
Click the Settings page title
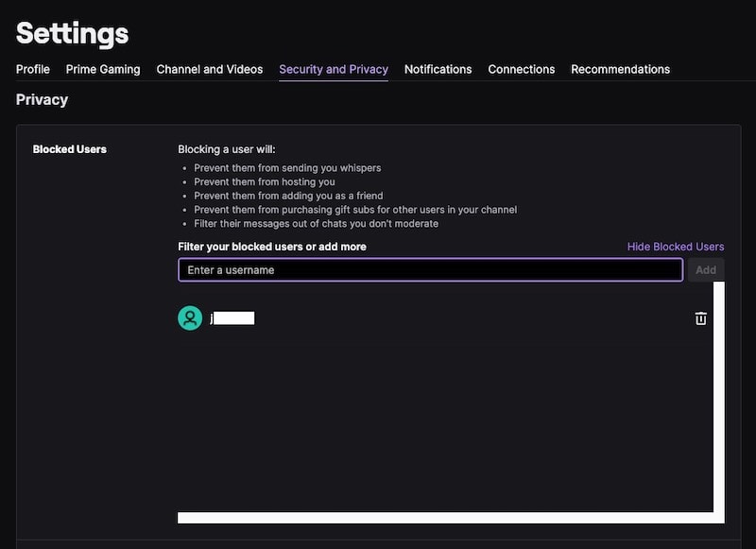pos(73,34)
